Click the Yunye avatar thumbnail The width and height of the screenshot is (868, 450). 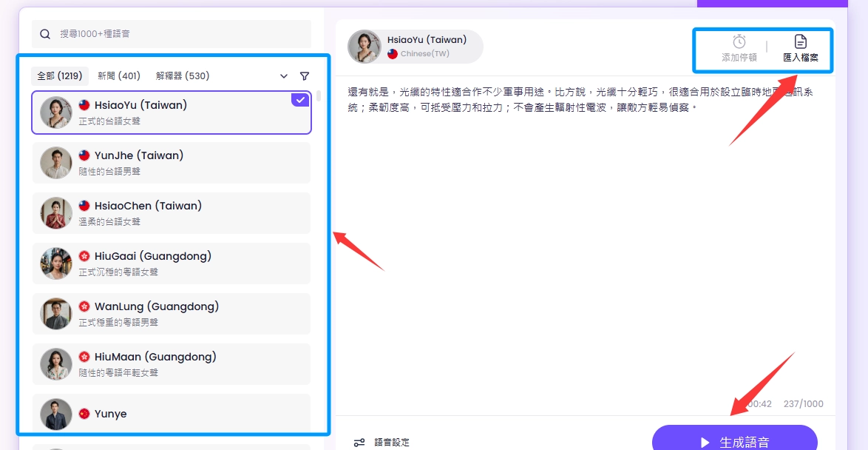pos(56,414)
